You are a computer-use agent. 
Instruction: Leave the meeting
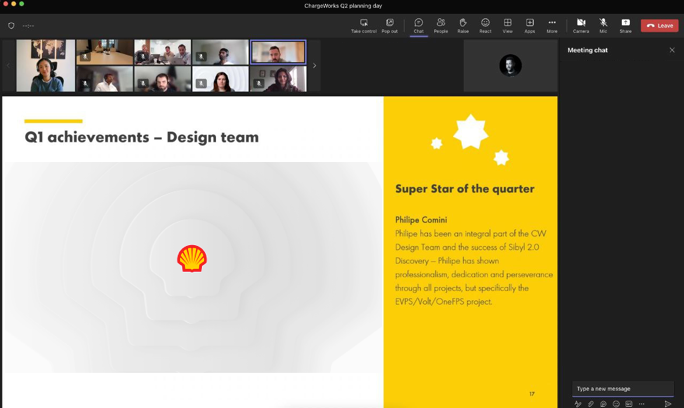[x=659, y=25]
